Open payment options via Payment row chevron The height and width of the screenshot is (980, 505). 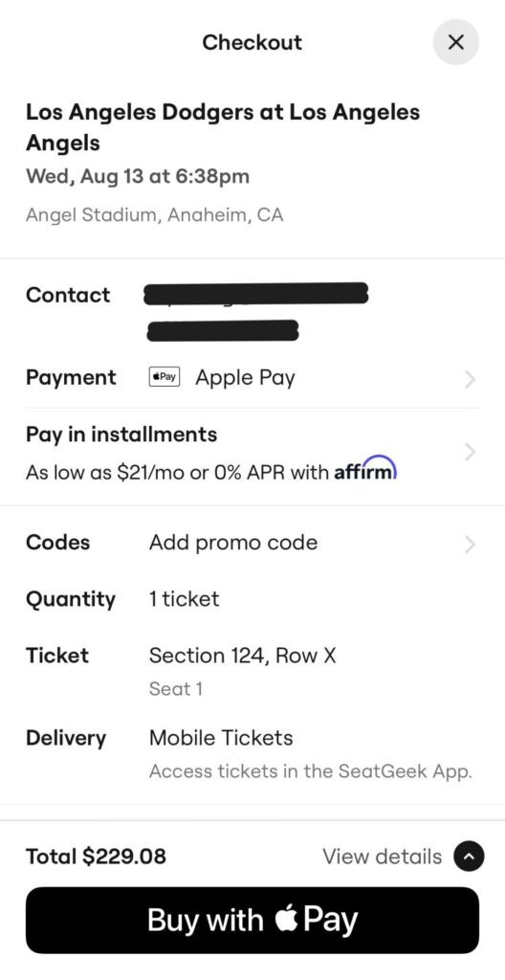coord(471,379)
